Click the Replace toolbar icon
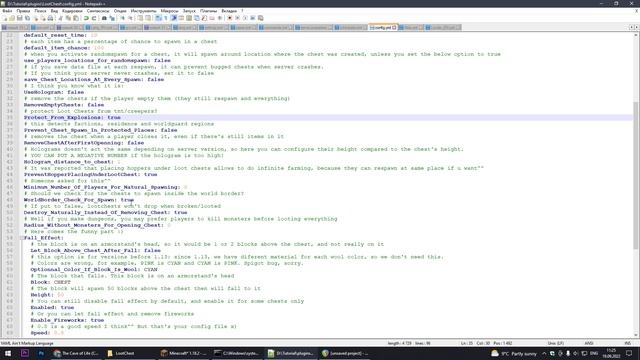The height and width of the screenshot is (360, 640). point(112,18)
